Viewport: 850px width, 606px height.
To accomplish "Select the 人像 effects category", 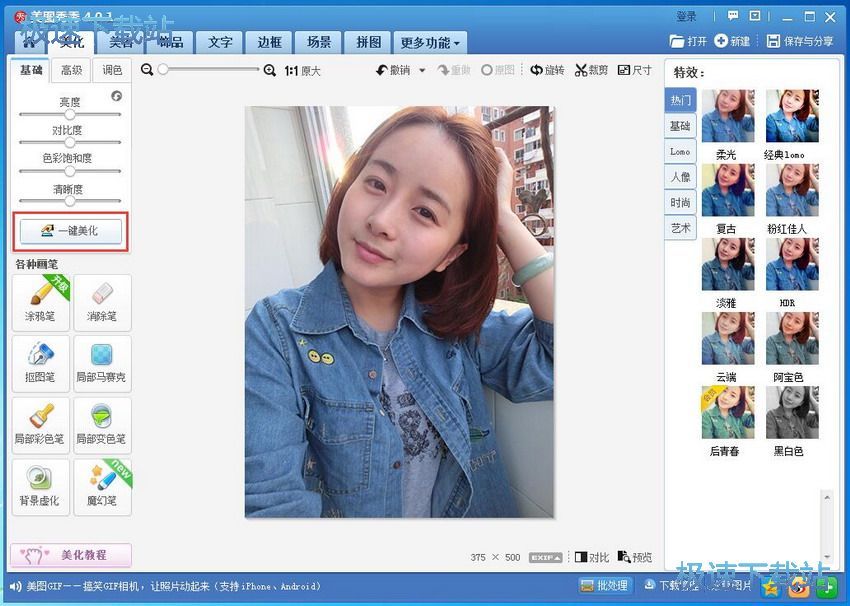I will (x=680, y=177).
